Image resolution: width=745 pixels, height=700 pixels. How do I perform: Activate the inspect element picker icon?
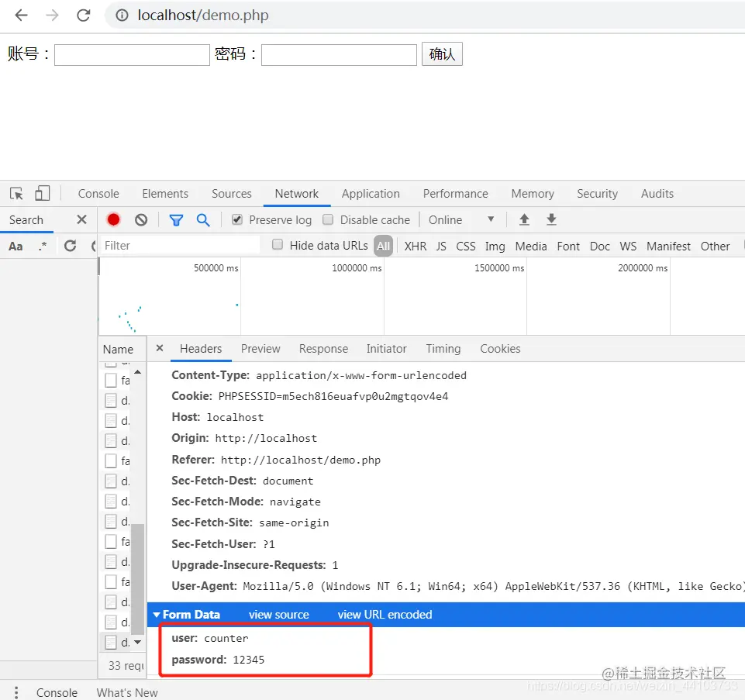(16, 194)
